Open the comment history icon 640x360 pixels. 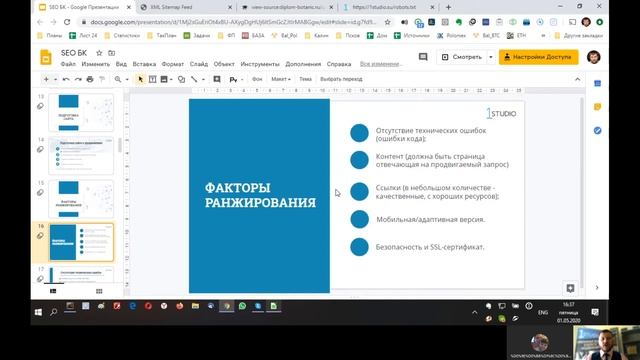[x=423, y=57]
